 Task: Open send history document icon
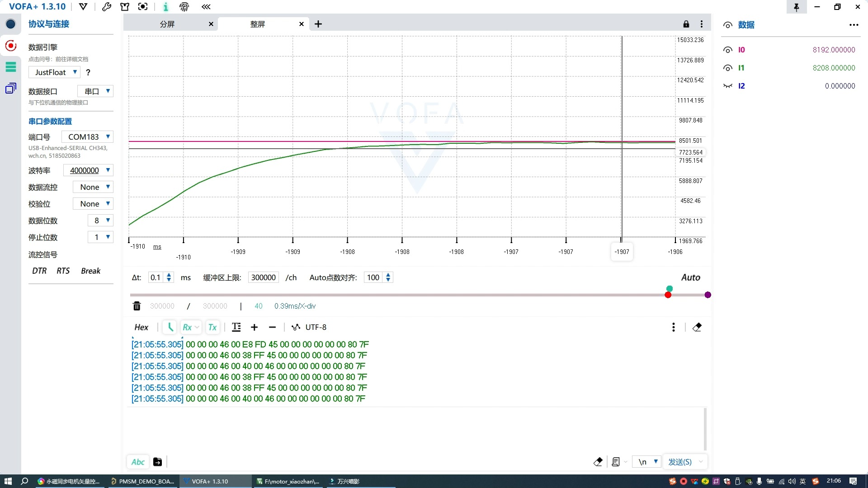point(616,462)
